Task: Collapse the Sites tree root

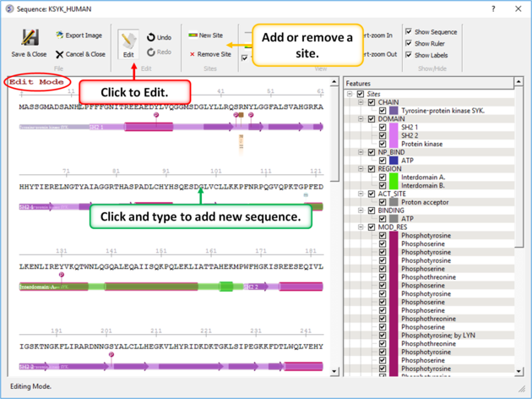Action: (x=350, y=94)
